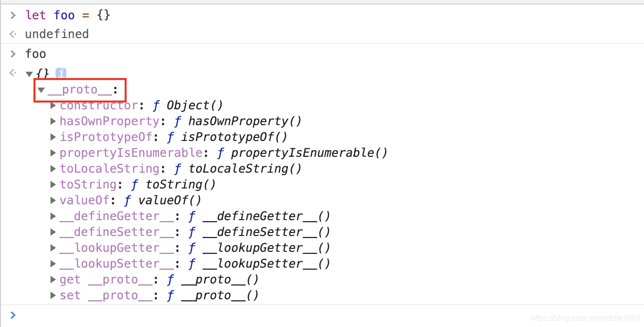Expand the toLocaleString entry
Screen dimensions: 644x327
point(54,169)
